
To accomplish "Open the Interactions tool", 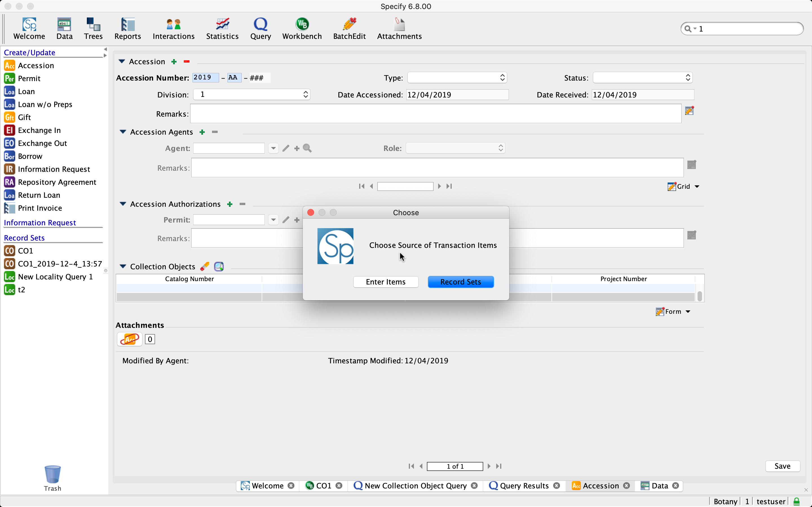I will 173,28.
